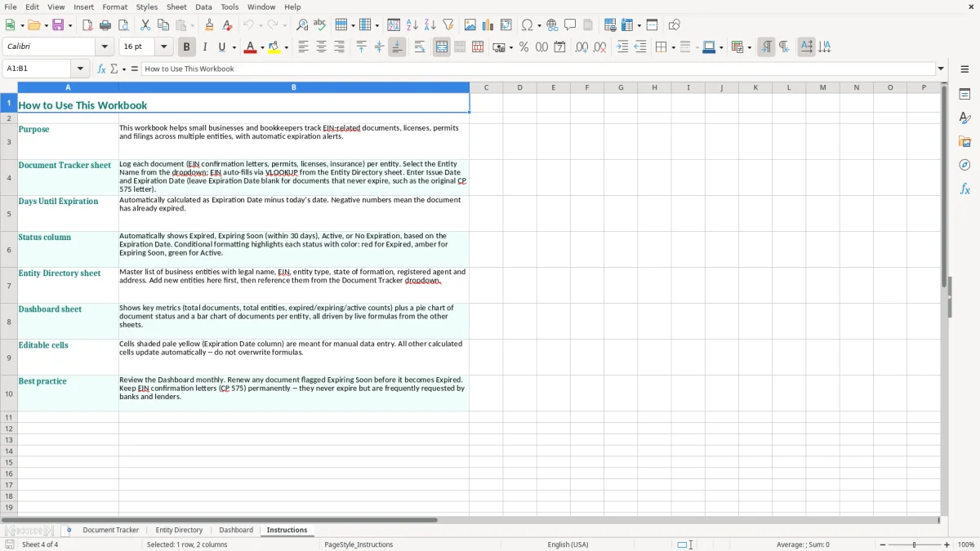Viewport: 980px width, 551px height.
Task: Apply font color red swatch
Action: [250, 47]
